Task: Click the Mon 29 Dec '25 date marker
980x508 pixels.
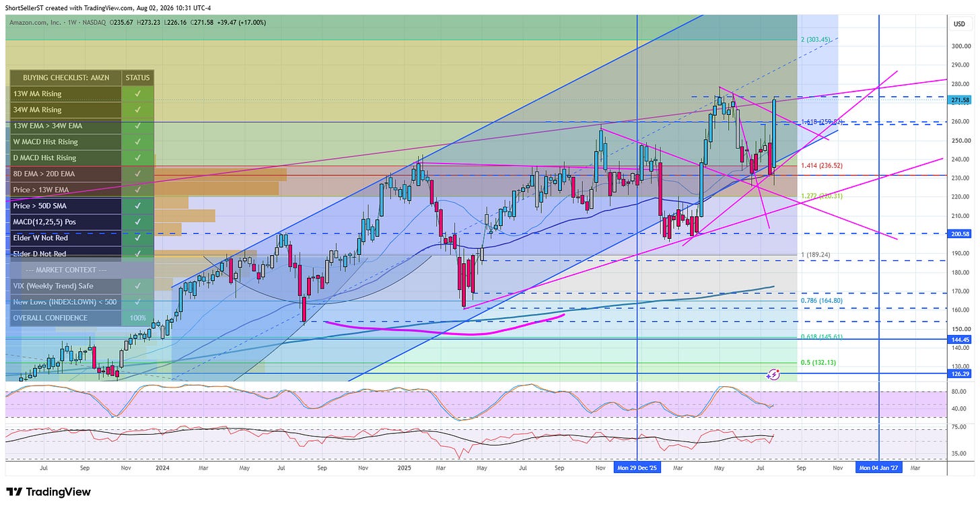Action: (637, 466)
